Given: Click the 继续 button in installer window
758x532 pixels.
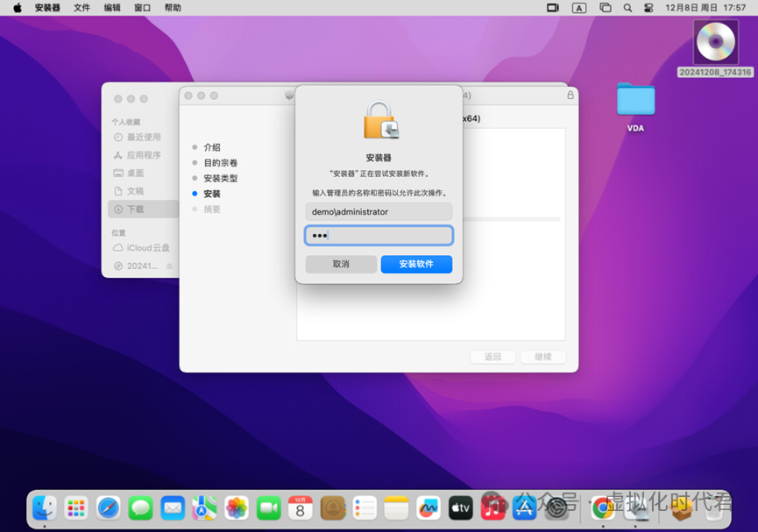Looking at the screenshot, I should coord(543,357).
